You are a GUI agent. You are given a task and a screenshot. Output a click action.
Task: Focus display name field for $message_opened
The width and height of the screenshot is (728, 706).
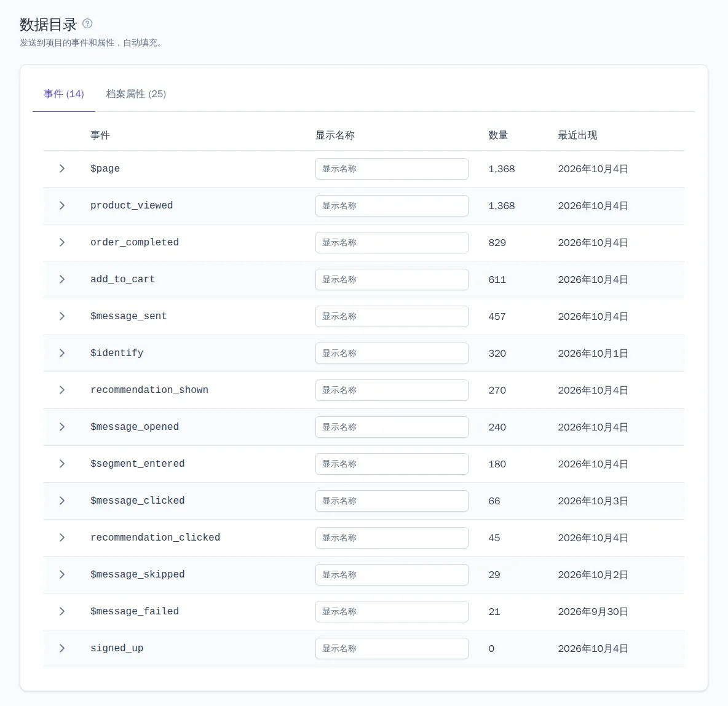[x=392, y=427]
